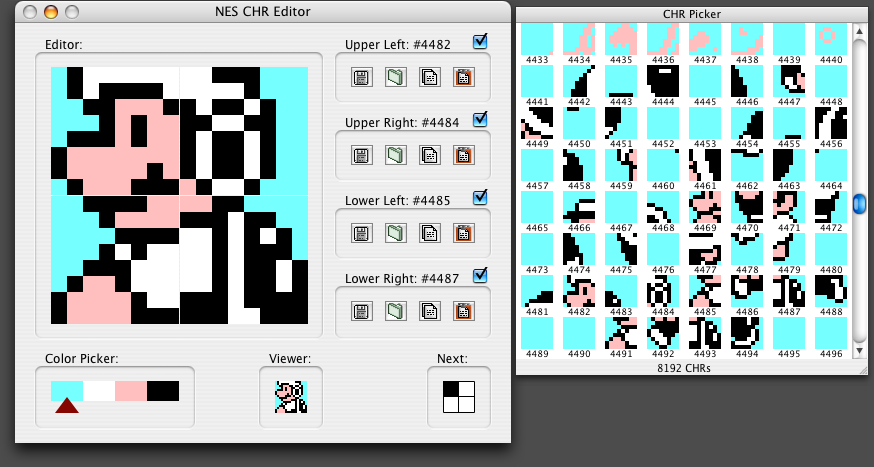
Task: Select CHR tile 4492 in CHR Picker
Action: pos(663,333)
